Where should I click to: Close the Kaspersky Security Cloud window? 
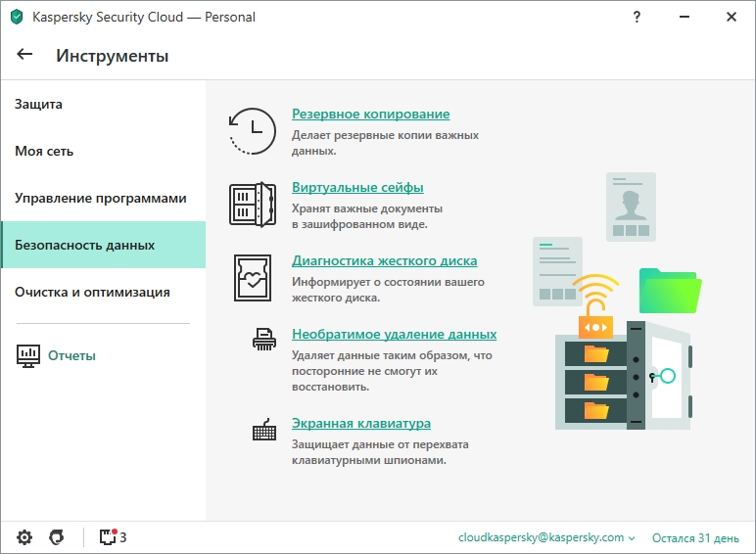731,17
